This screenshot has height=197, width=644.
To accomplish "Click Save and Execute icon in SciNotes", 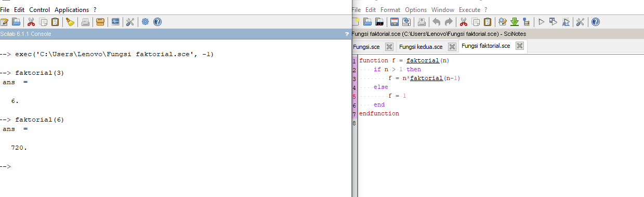I will [x=553, y=22].
